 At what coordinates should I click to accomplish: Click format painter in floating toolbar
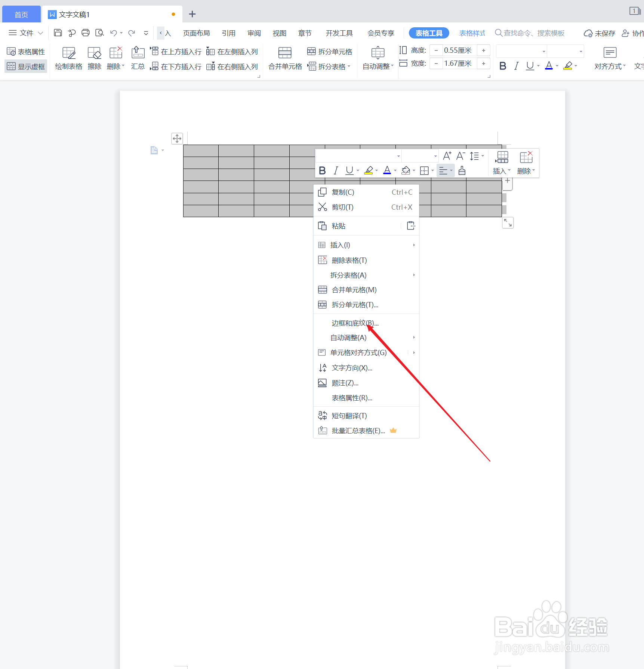point(462,170)
